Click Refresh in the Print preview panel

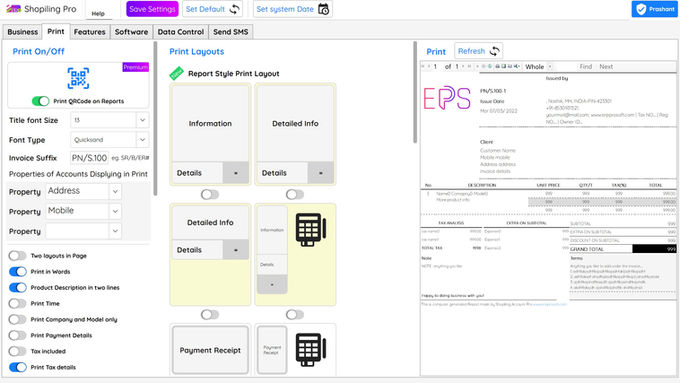click(478, 51)
